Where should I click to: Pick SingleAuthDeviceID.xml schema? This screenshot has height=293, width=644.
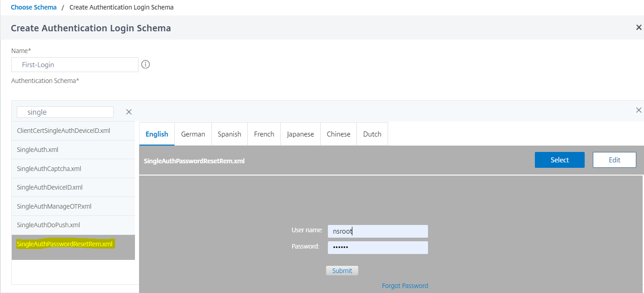point(73,187)
